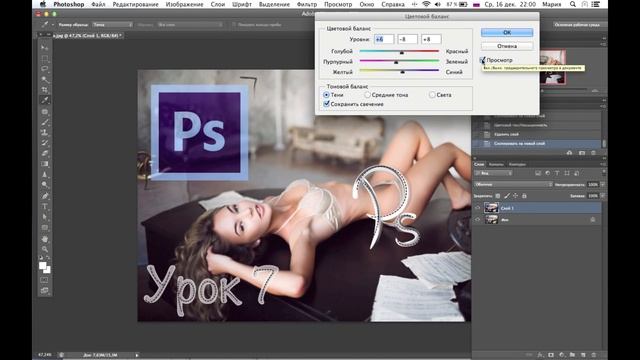
Task: Select the Hand tool
Action: pyautogui.click(x=44, y=239)
